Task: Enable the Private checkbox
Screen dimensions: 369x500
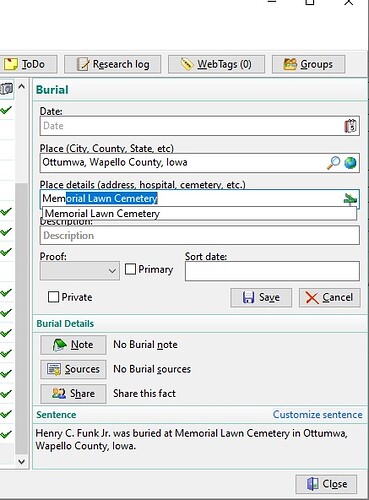Action: (x=53, y=297)
